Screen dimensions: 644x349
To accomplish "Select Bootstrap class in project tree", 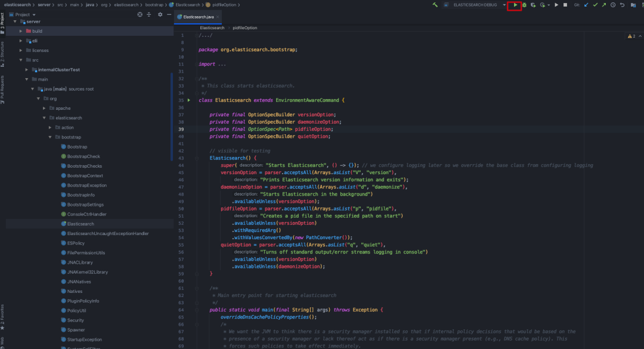I will [77, 147].
